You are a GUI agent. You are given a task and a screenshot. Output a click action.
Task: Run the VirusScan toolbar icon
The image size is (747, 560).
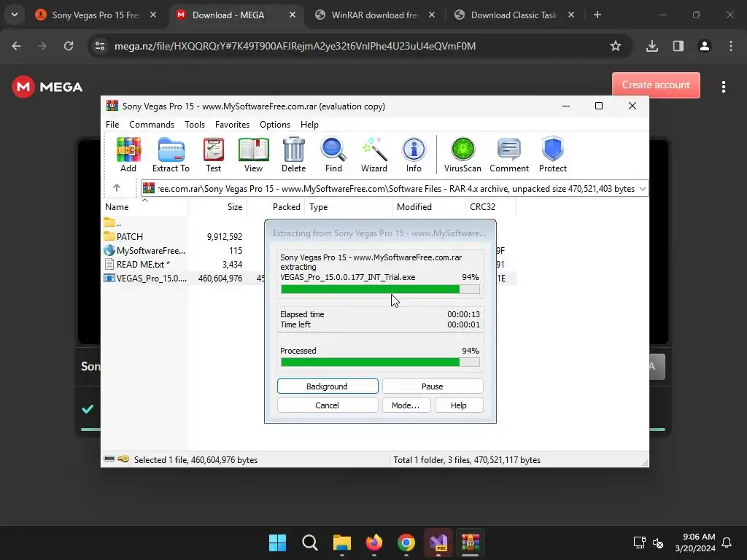[462, 155]
